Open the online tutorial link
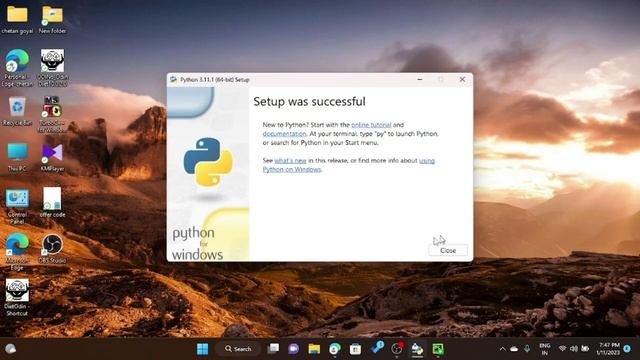 click(371, 125)
